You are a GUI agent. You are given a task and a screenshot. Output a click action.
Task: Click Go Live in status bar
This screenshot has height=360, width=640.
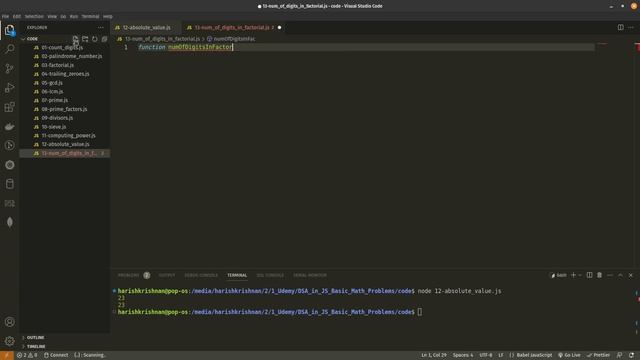coord(569,355)
